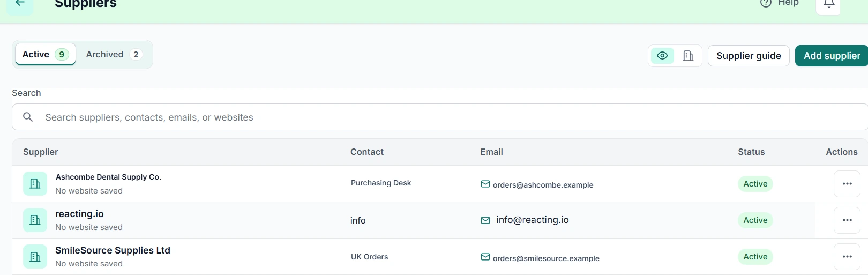Click SmileSource Supplies building icon

point(35,256)
